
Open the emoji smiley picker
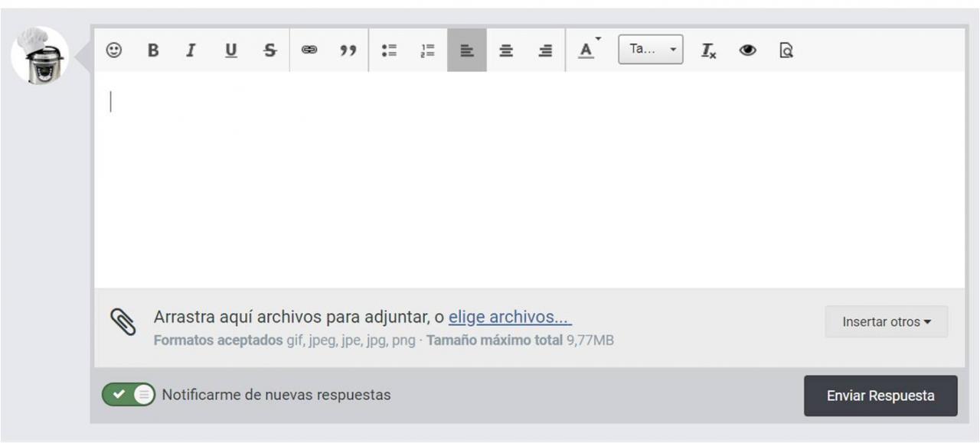coord(114,50)
